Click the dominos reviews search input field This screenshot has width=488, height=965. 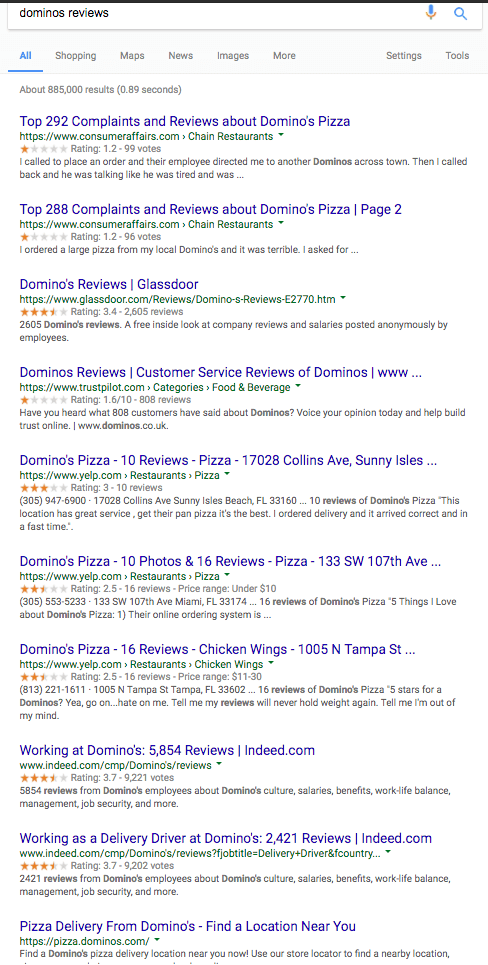[x=215, y=13]
